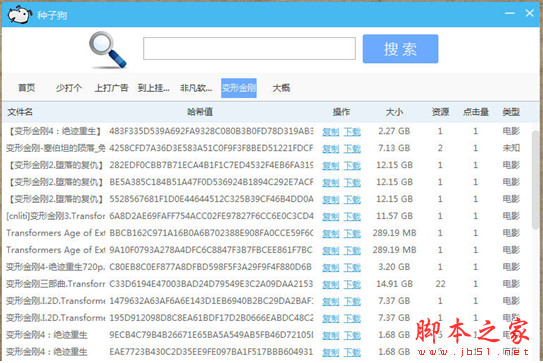This screenshot has height=363, width=543.
Task: Sort by the 资源 column header
Action: [440, 112]
